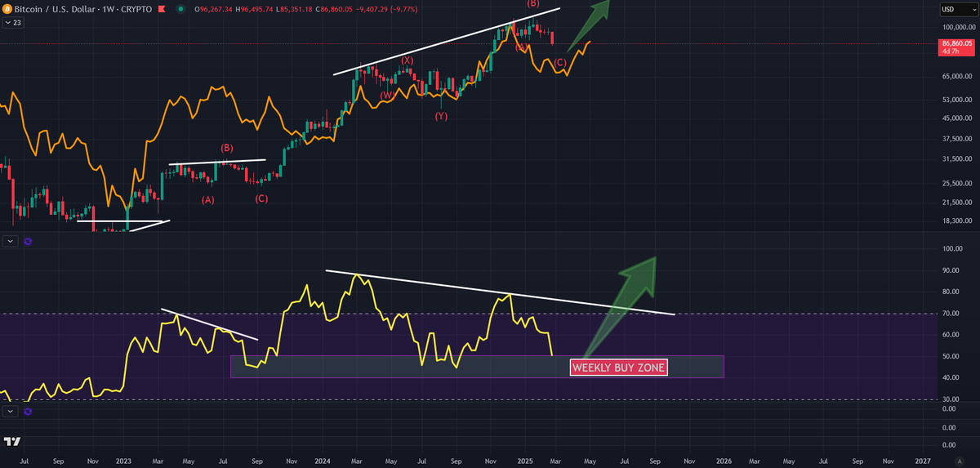Click the 2026 label on time axis
Image resolution: width=980 pixels, height=468 pixels.
tap(724, 461)
